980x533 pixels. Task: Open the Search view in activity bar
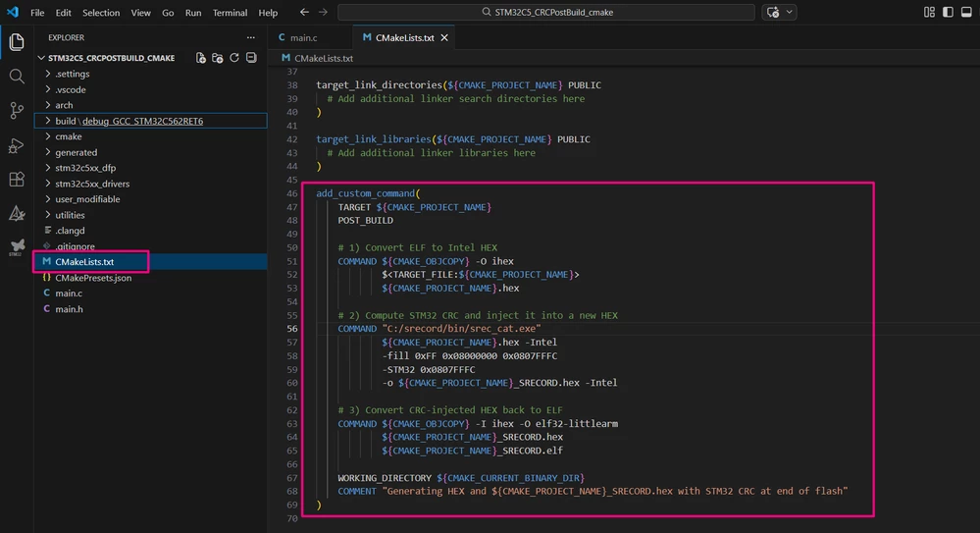coord(17,77)
